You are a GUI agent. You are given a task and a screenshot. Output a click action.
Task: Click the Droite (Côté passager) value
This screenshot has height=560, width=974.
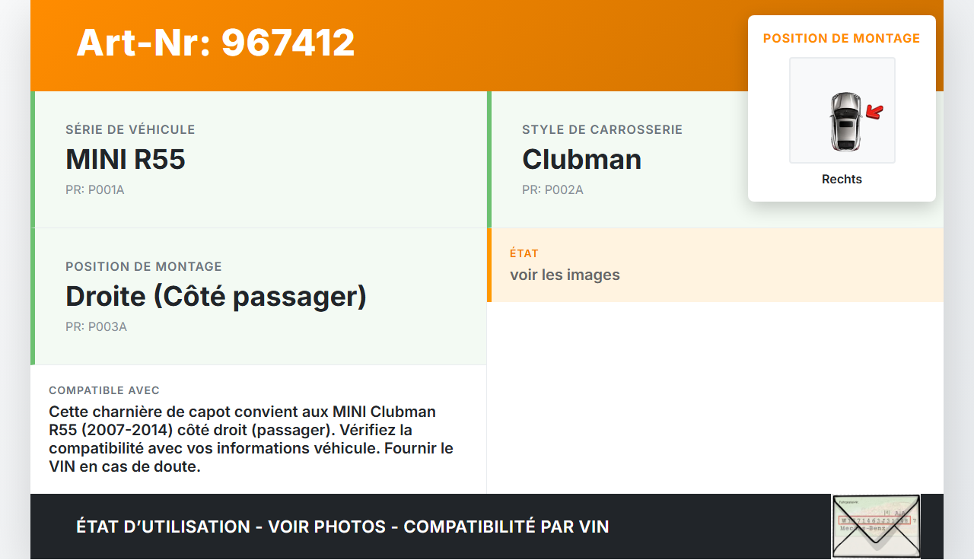tap(216, 296)
